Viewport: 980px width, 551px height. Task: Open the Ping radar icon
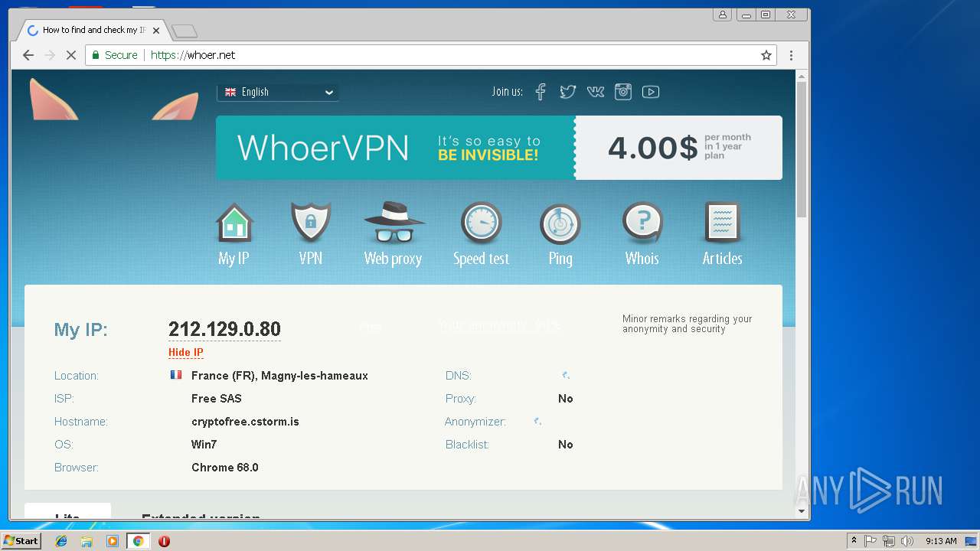560,223
